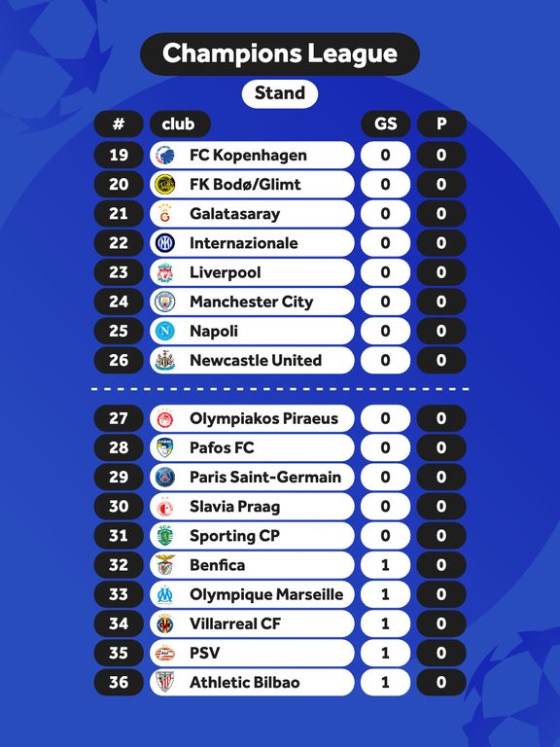Screen dimensions: 560x747
Task: Click the Champions League title banner
Action: click(280, 53)
